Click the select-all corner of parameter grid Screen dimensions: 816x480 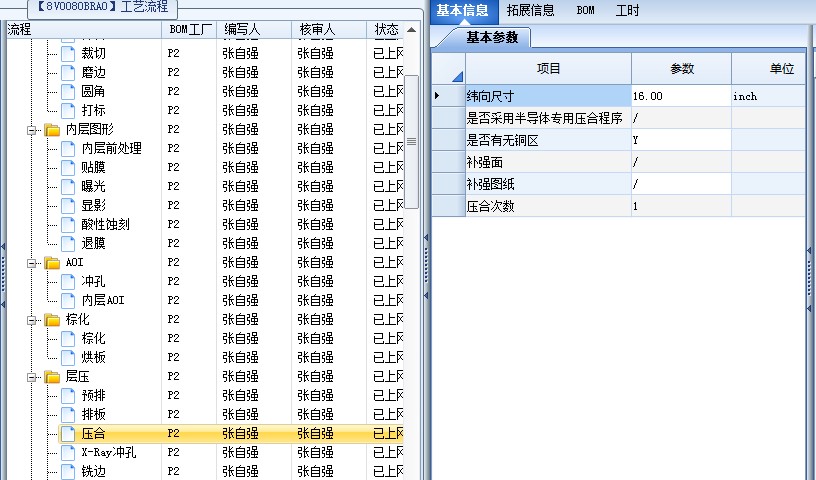pyautogui.click(x=449, y=69)
